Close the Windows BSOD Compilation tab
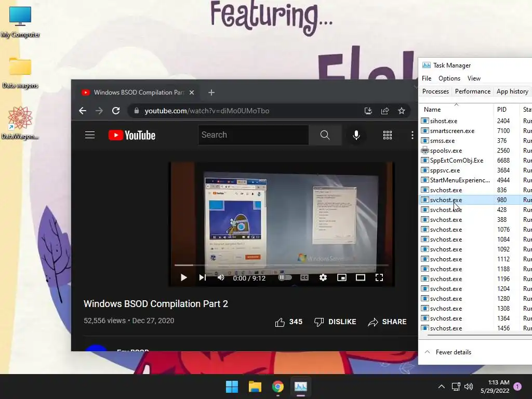This screenshot has height=399, width=532. (x=192, y=92)
